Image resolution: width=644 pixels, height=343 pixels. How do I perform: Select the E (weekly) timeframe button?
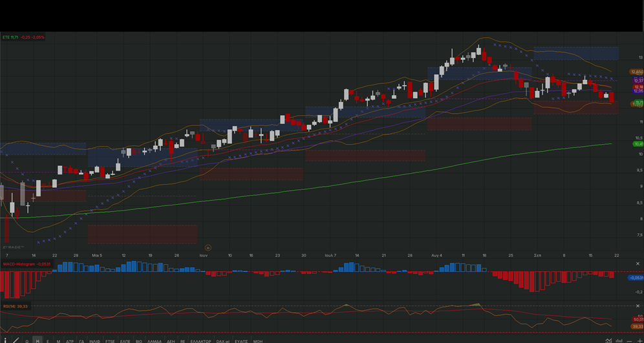coord(48,341)
